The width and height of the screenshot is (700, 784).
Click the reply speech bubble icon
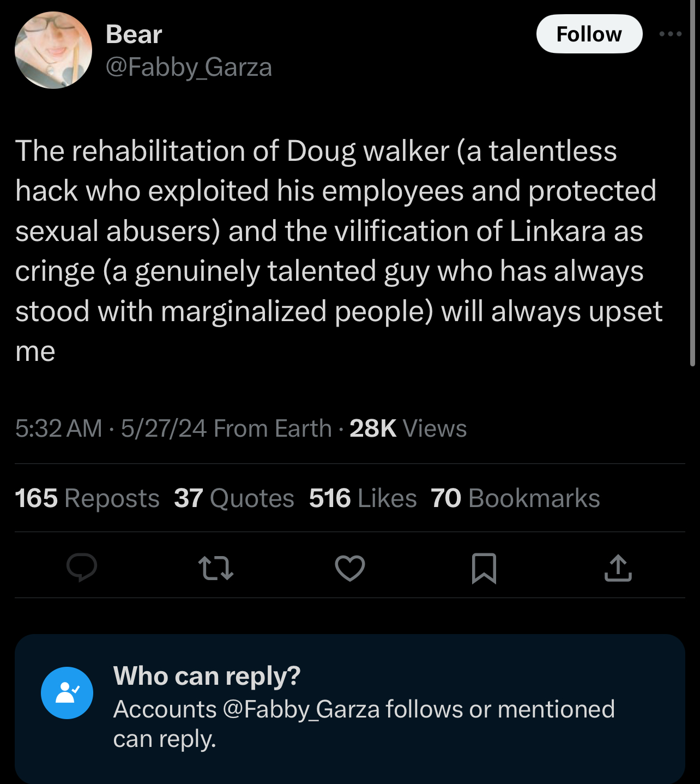82,568
